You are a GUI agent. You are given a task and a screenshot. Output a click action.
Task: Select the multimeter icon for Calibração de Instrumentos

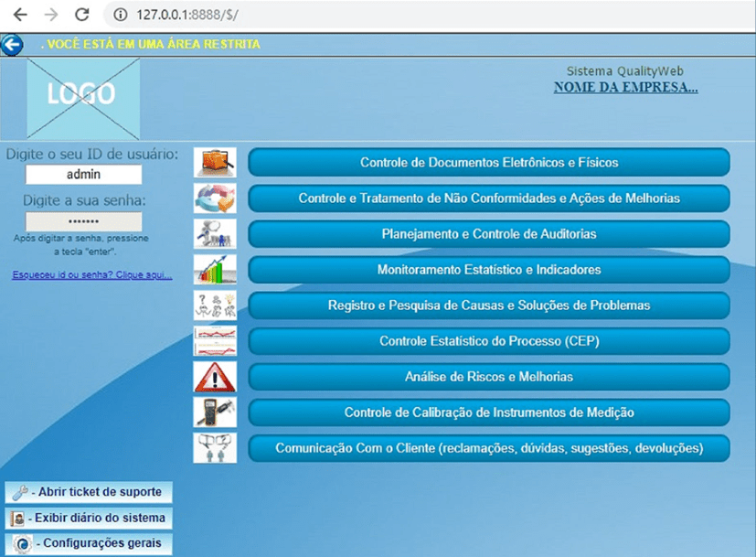(x=215, y=412)
